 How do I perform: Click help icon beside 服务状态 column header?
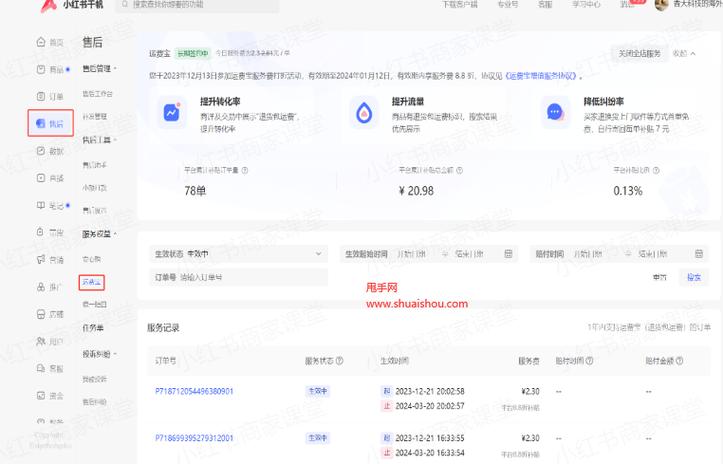pyautogui.click(x=341, y=360)
